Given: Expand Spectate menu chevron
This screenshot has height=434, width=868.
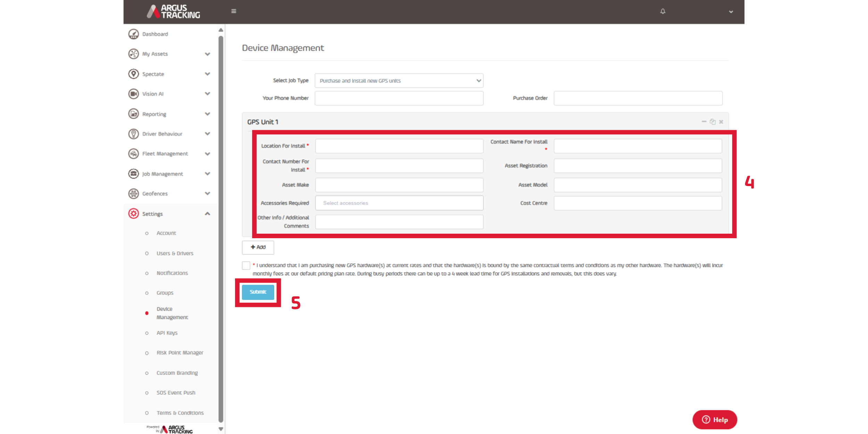Looking at the screenshot, I should (x=207, y=74).
